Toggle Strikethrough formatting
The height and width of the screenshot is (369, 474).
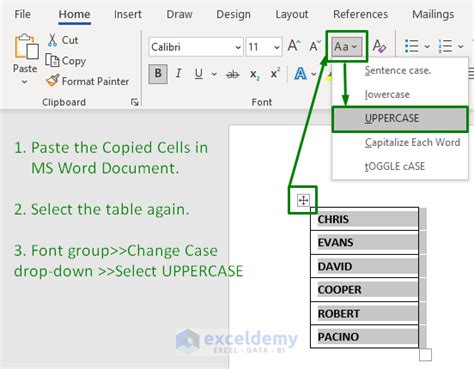(x=233, y=74)
